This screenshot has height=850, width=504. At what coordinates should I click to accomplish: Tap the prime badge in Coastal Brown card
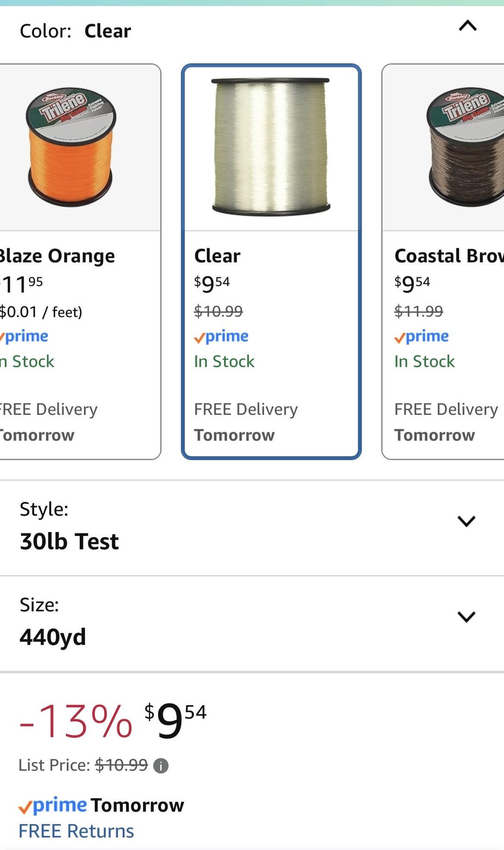pos(421,337)
